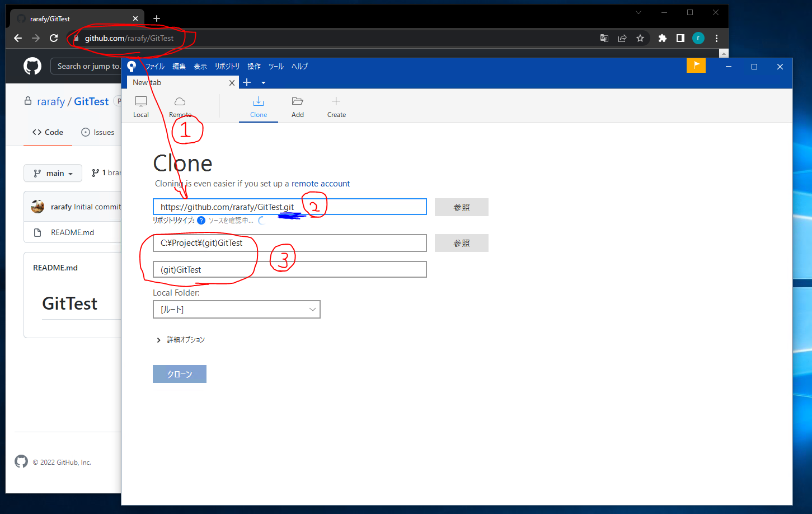Viewport: 812px width, 514px height.
Task: Follow the remote account link
Action: pyautogui.click(x=320, y=184)
